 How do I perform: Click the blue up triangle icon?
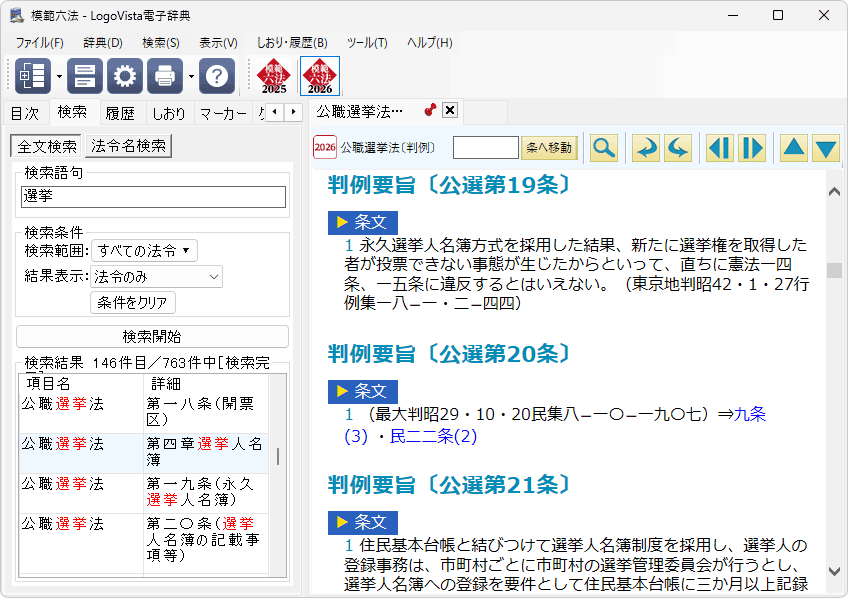(x=793, y=148)
